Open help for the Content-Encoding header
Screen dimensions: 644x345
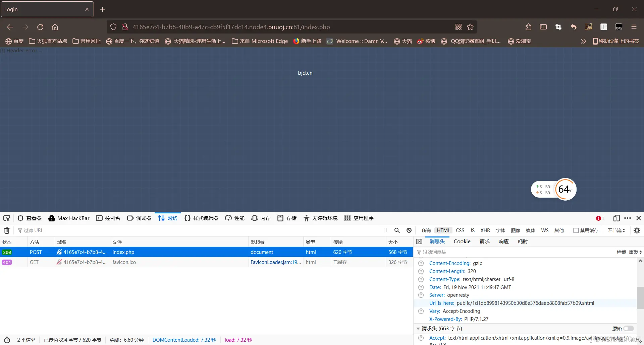click(421, 263)
